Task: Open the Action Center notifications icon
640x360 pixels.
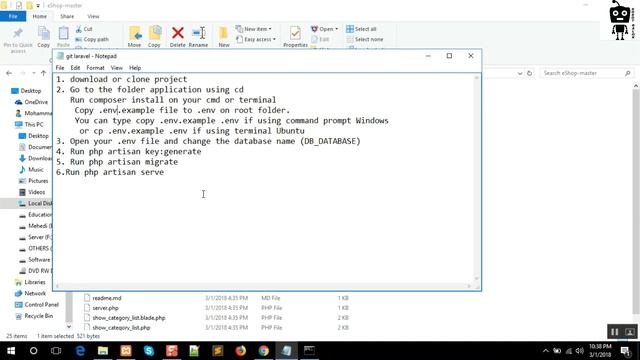Action: (626, 351)
